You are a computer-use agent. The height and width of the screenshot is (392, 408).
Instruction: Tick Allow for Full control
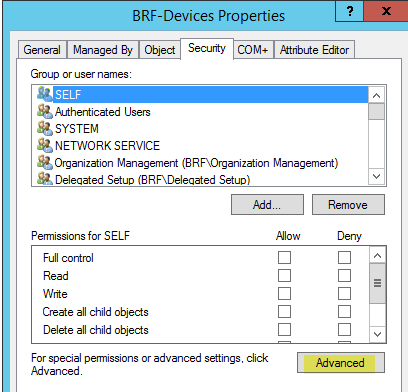(284, 258)
